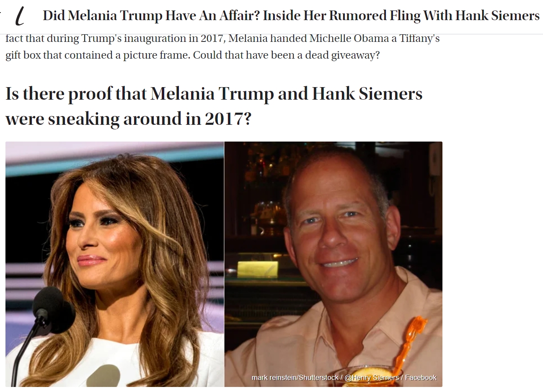Click the word "Tiffany's" in the paragraph
Viewport: 543px width, 392px height.
pos(419,39)
